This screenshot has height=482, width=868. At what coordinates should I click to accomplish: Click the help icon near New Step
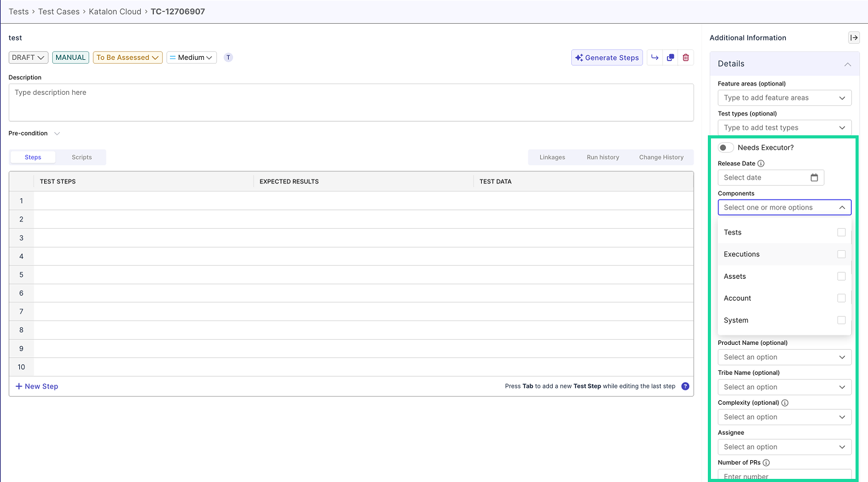click(685, 386)
